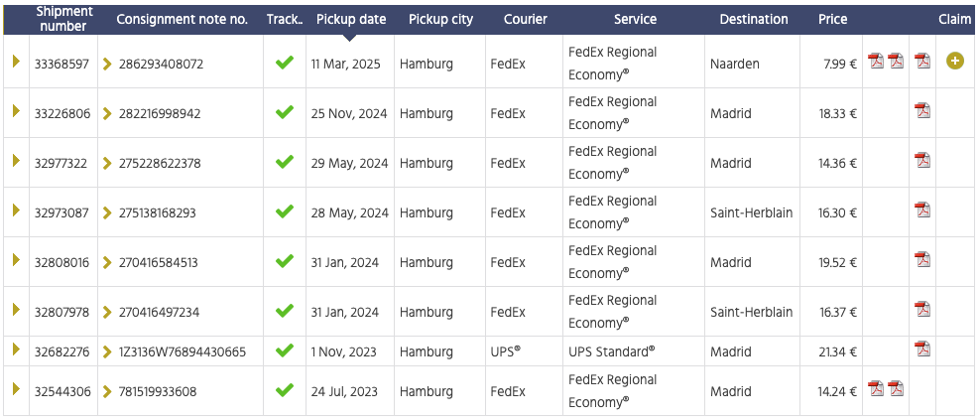Open the PDF document for shipment 33226806

point(922,110)
